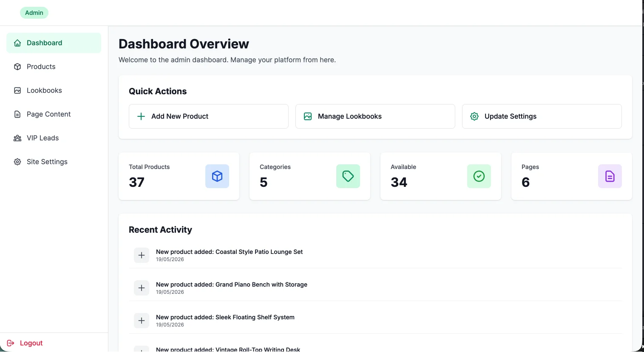
Task: Click the Page Content document icon
Action: click(x=17, y=114)
